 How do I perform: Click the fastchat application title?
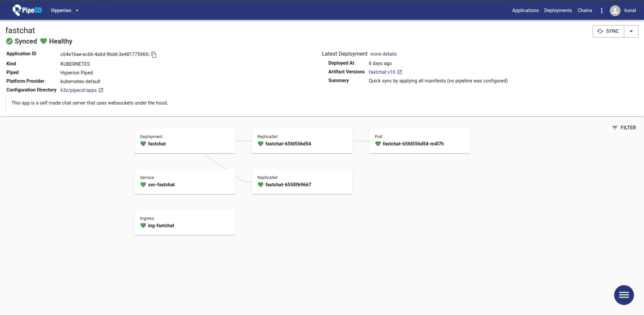coord(20,30)
